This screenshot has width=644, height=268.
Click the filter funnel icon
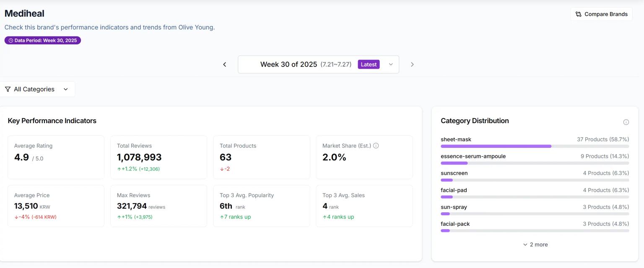tap(8, 89)
